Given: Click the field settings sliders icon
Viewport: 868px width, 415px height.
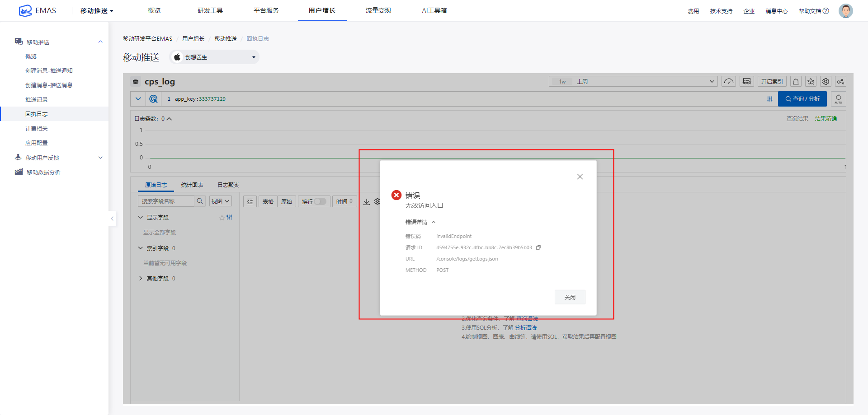Looking at the screenshot, I should (x=229, y=217).
